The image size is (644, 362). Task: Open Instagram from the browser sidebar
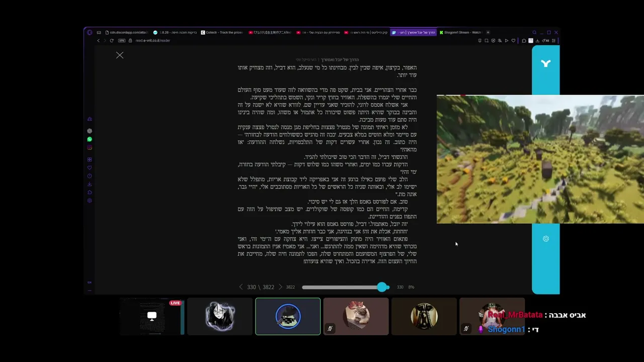click(x=90, y=148)
